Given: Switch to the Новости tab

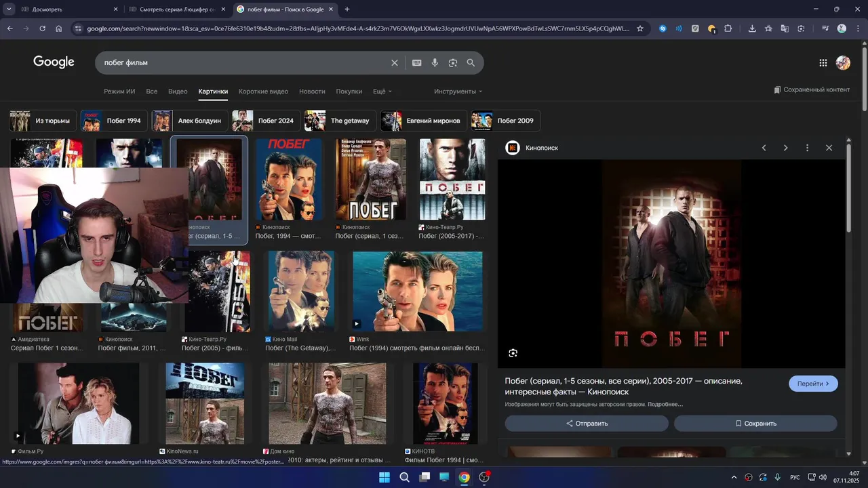Looking at the screenshot, I should tap(312, 91).
